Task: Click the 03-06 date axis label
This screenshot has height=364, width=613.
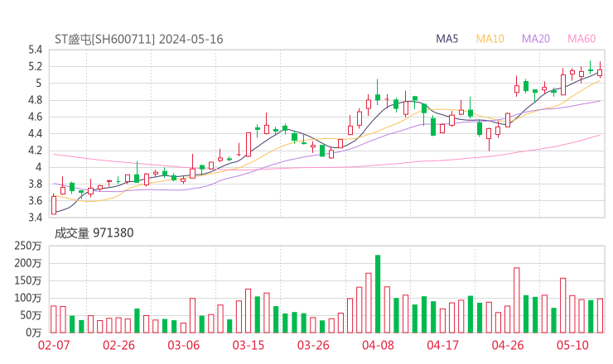Action: pyautogui.click(x=184, y=345)
